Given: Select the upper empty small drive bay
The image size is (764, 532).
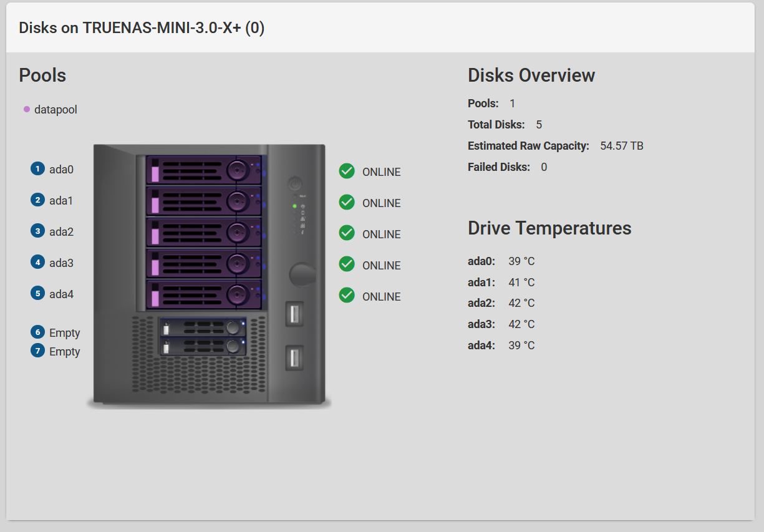Looking at the screenshot, I should click(203, 327).
